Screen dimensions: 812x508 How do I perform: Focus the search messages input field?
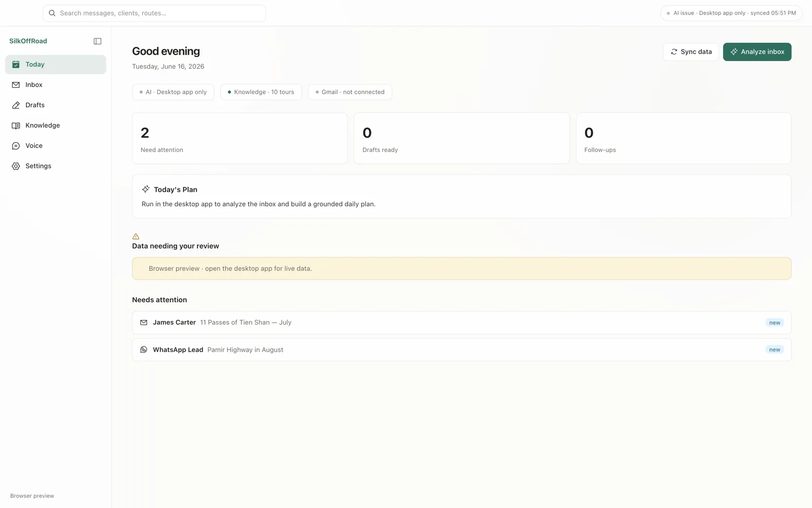pos(154,13)
